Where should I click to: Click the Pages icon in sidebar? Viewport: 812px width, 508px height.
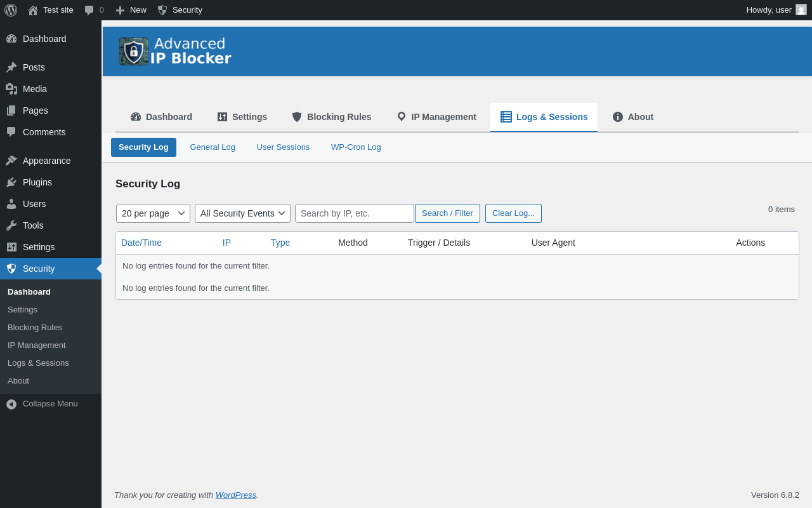[x=11, y=110]
